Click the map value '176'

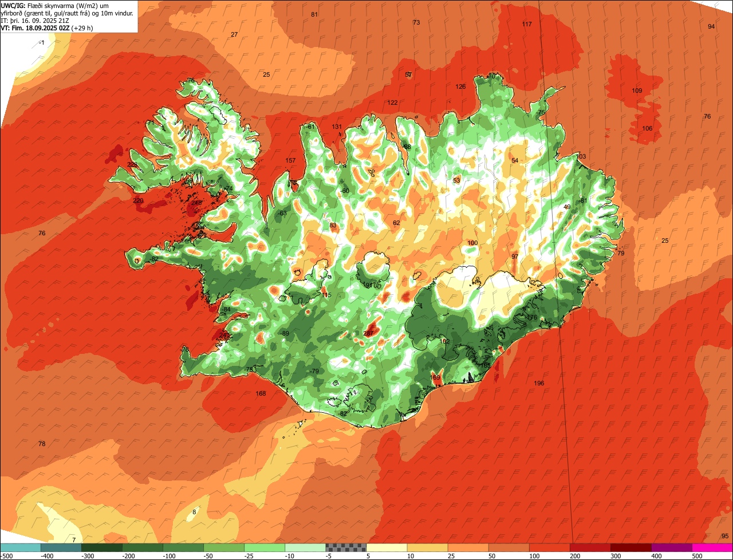pos(532,317)
